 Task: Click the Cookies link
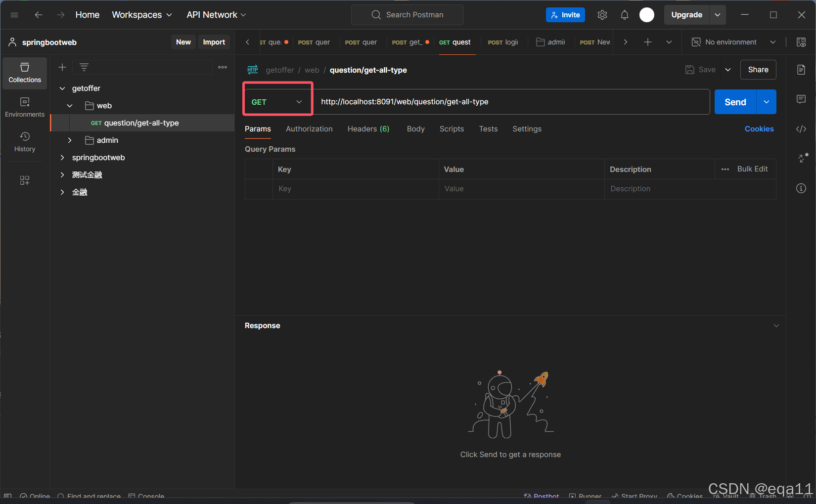point(759,129)
